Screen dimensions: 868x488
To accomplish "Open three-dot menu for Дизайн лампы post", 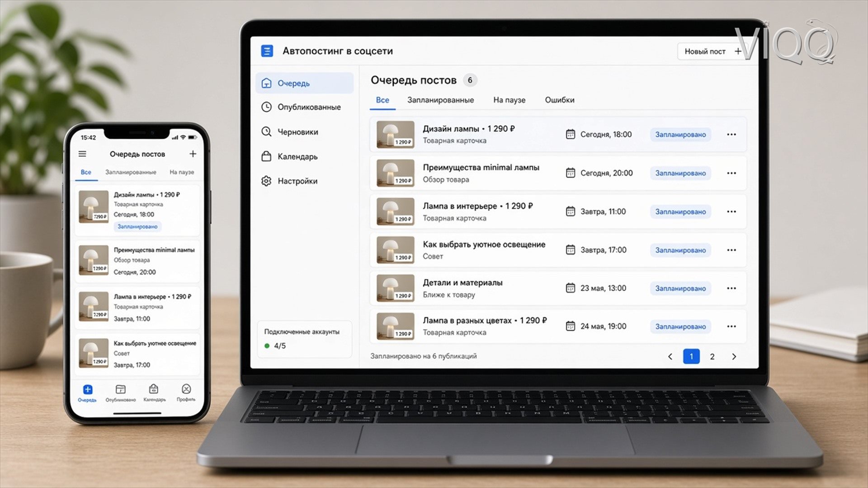I will 731,135.
